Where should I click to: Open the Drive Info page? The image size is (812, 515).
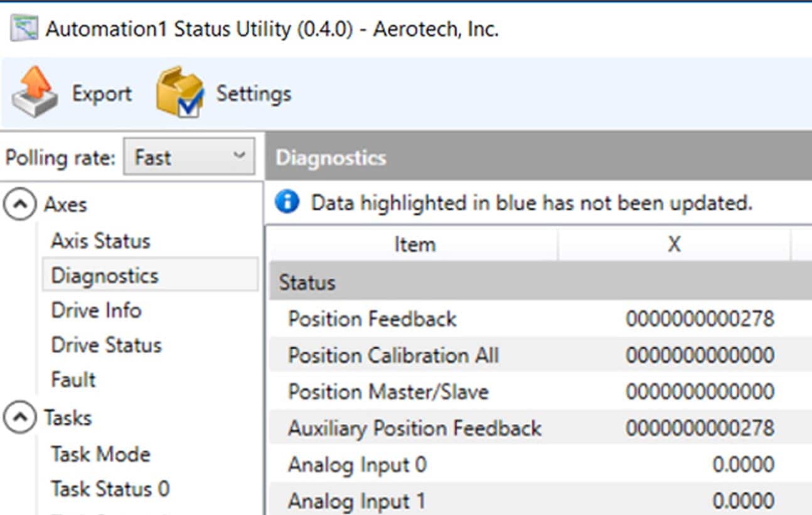point(96,310)
